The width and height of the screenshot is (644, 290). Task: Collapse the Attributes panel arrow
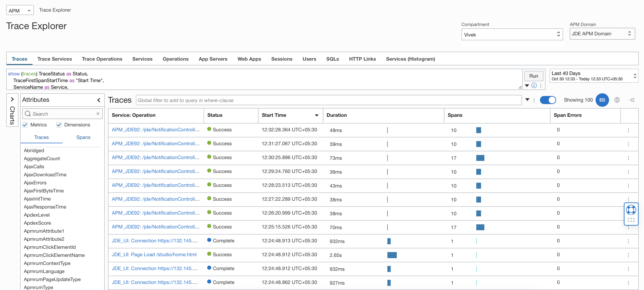(x=99, y=100)
